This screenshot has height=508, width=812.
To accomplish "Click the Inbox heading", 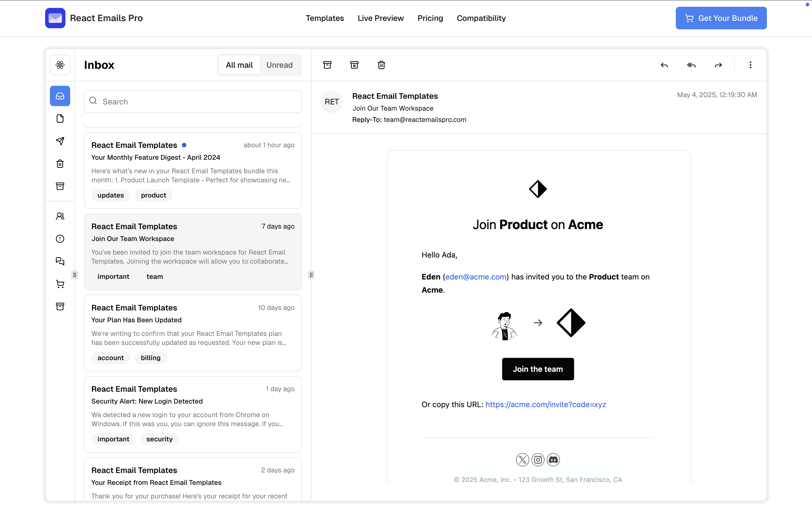I will [99, 65].
